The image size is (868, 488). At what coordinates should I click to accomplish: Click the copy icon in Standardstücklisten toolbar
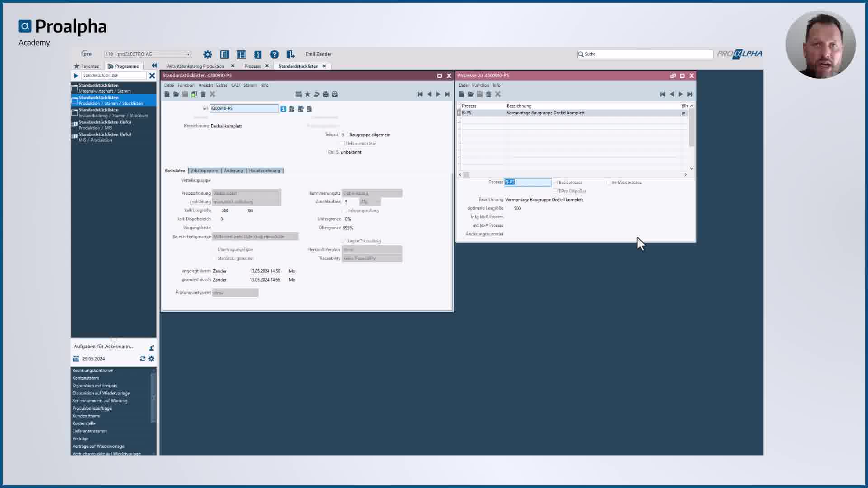point(194,94)
